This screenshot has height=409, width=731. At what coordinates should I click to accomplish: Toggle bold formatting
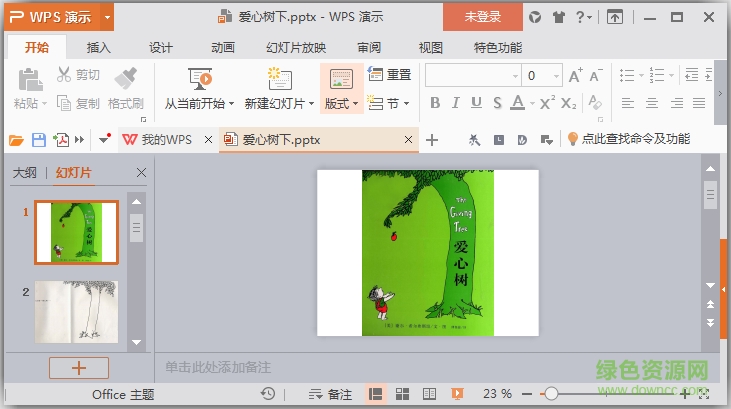(x=435, y=103)
